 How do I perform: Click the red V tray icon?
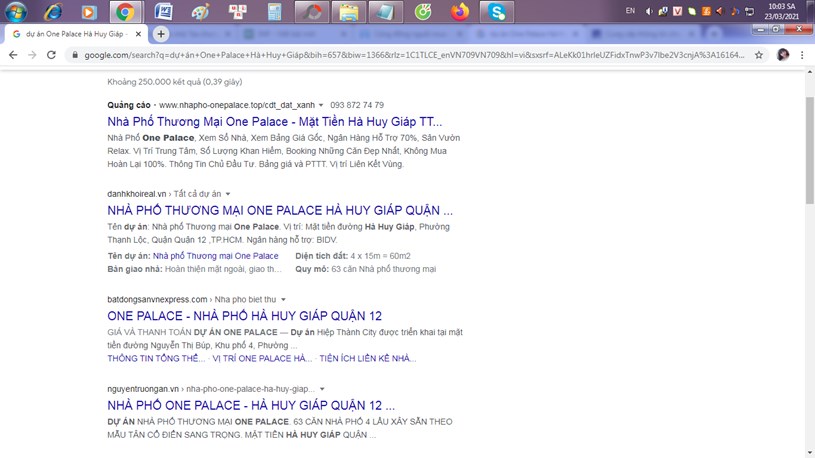[x=677, y=11]
